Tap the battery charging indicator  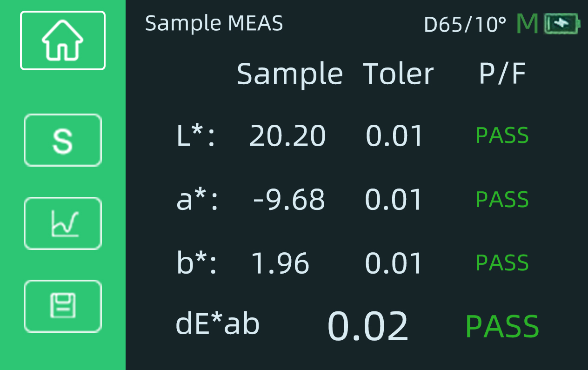[x=562, y=24]
